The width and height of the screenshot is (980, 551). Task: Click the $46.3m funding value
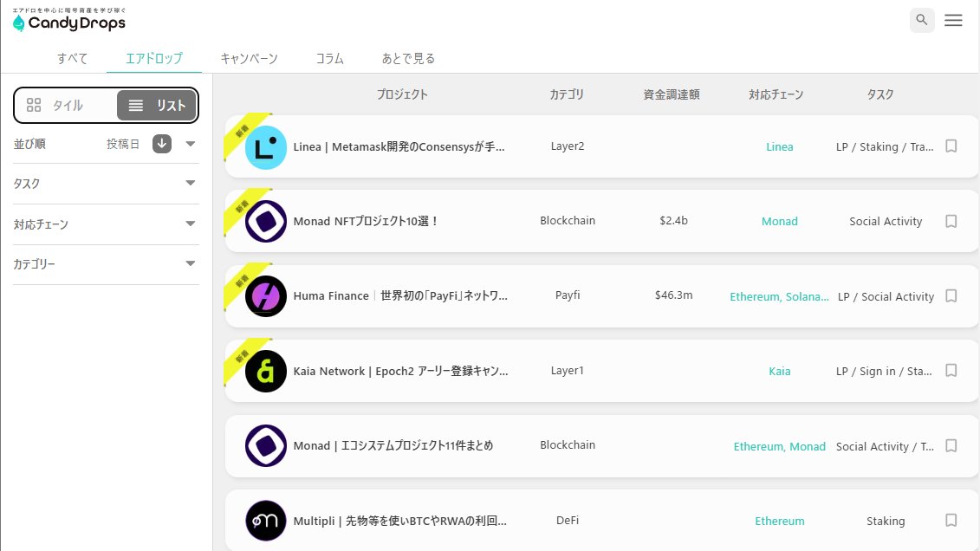click(674, 295)
